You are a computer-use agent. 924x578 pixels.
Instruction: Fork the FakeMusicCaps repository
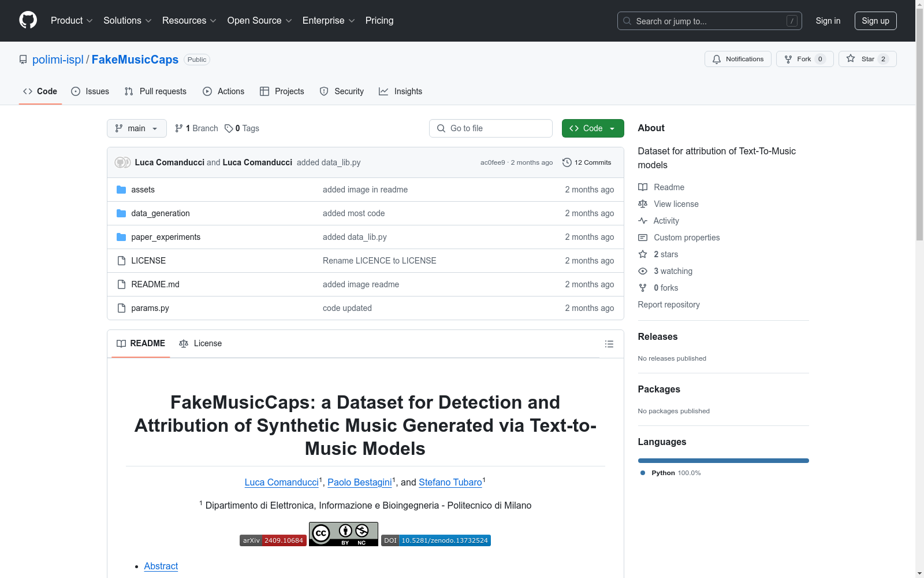click(x=804, y=59)
